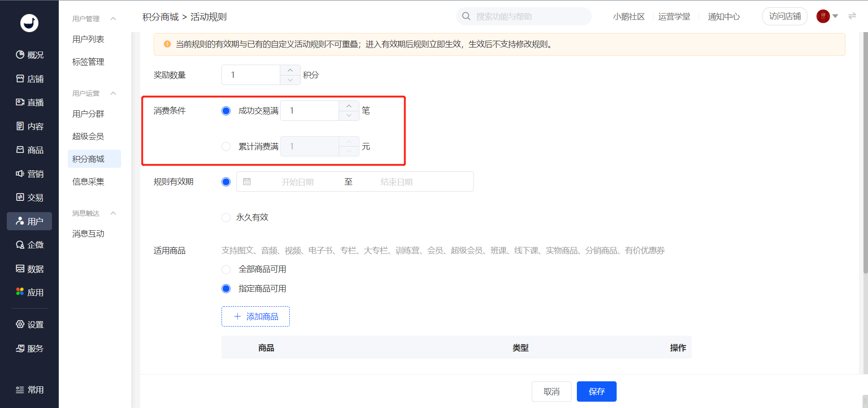Image resolution: width=868 pixels, height=408 pixels.
Task: Open 用户列表 in the submenu
Action: [x=88, y=39]
